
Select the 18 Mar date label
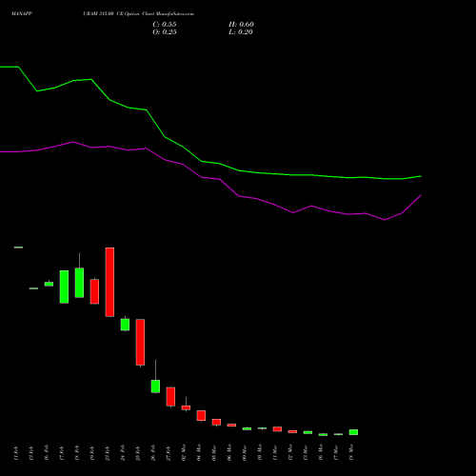coord(351,452)
